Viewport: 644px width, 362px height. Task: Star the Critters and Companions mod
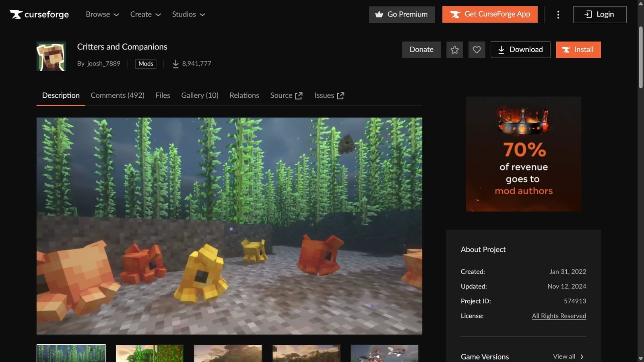pyautogui.click(x=454, y=49)
